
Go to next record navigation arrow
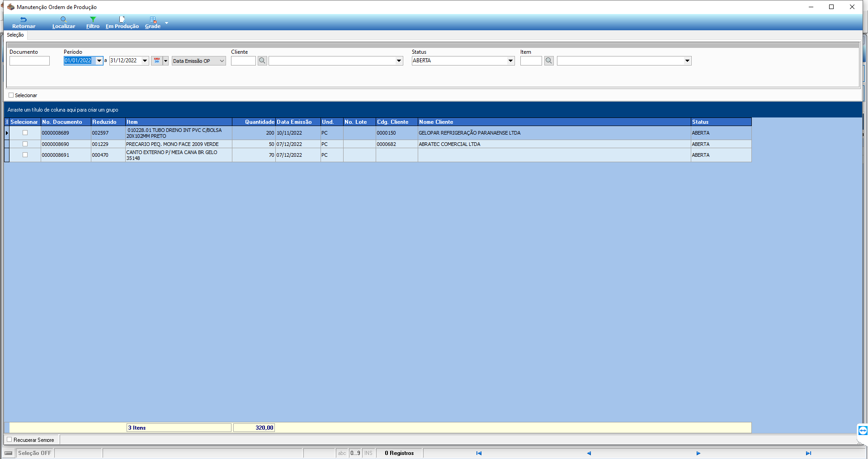point(698,453)
